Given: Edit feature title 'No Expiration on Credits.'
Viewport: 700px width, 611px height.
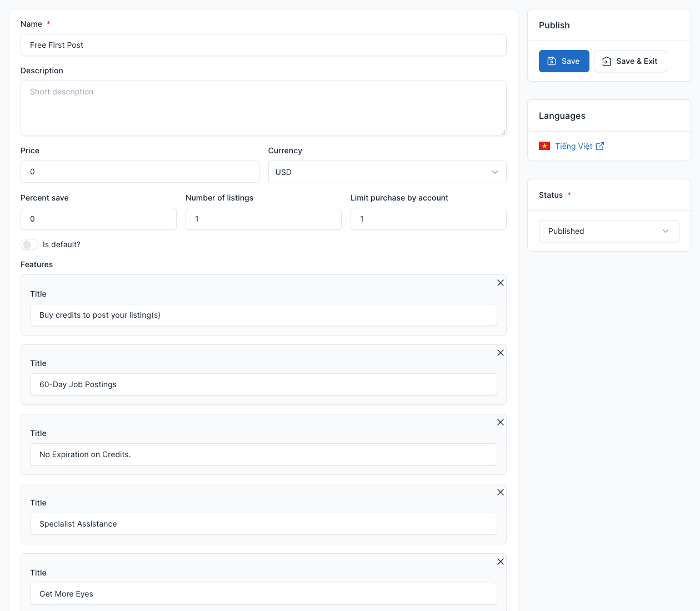Looking at the screenshot, I should pyautogui.click(x=263, y=454).
